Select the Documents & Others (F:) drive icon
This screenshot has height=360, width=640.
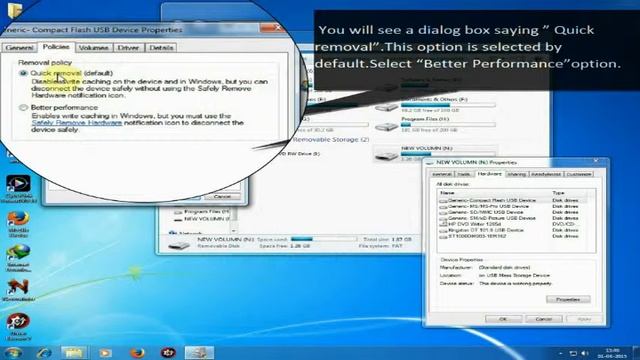pyautogui.click(x=386, y=107)
